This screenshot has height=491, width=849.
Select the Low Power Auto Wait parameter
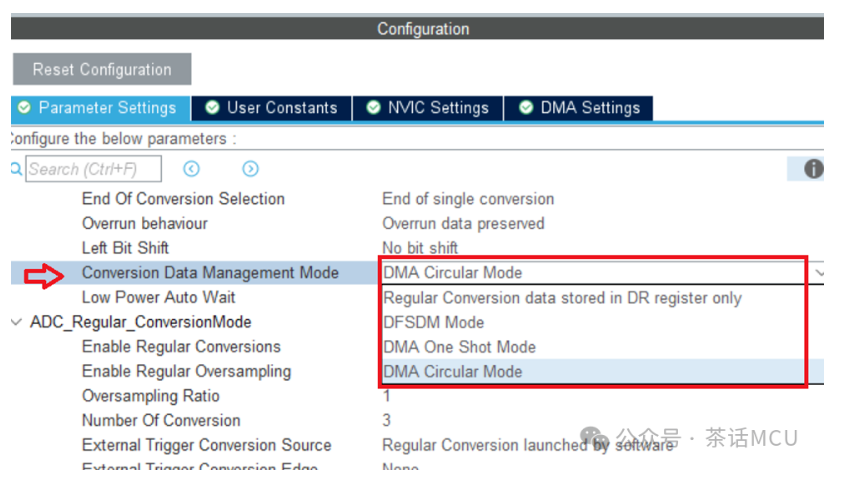tap(158, 297)
